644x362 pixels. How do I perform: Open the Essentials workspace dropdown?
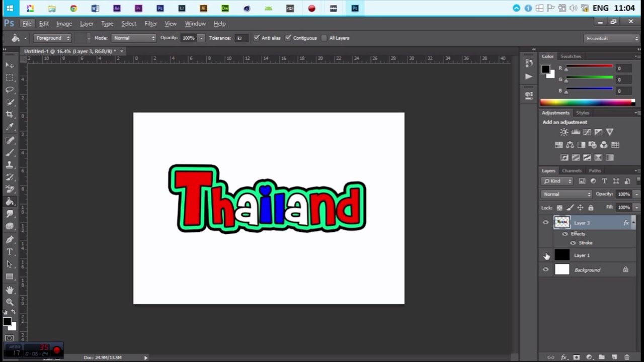612,38
